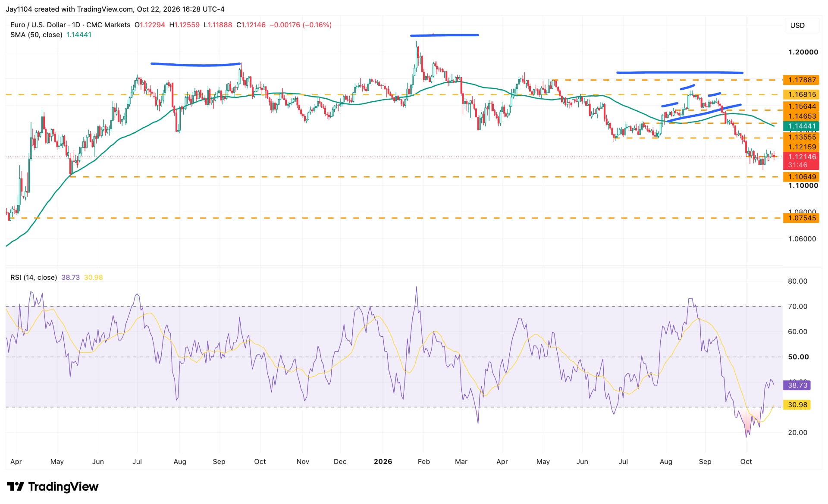Screen dimensions: 828x504
Task: Click the purple 38.73 RSI value label
Action: tap(797, 385)
